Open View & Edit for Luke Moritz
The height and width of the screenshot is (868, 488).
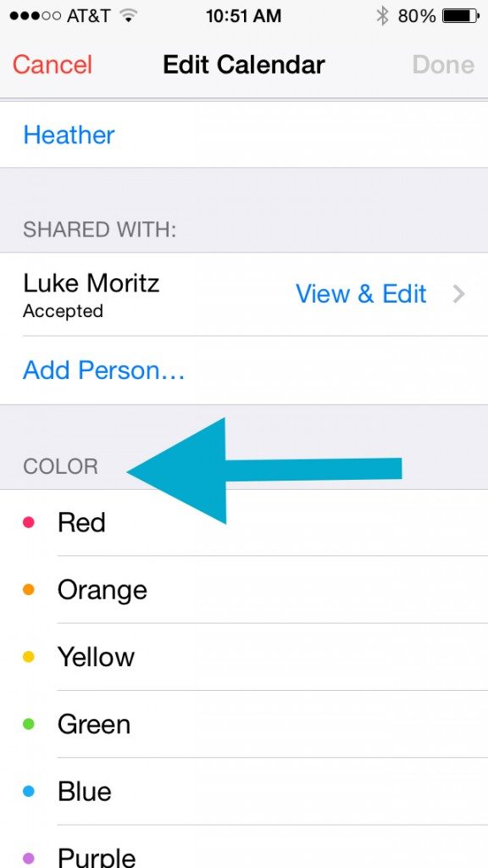tap(360, 294)
